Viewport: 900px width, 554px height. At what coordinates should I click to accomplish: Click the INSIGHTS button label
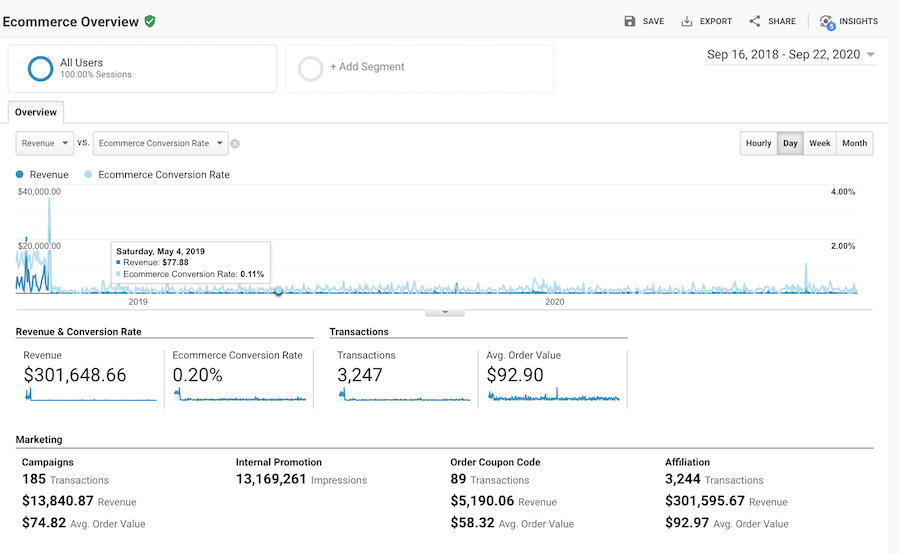(858, 21)
